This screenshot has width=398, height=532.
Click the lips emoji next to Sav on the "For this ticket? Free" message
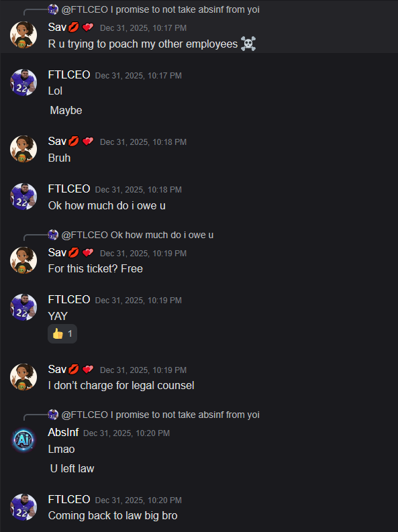(74, 252)
